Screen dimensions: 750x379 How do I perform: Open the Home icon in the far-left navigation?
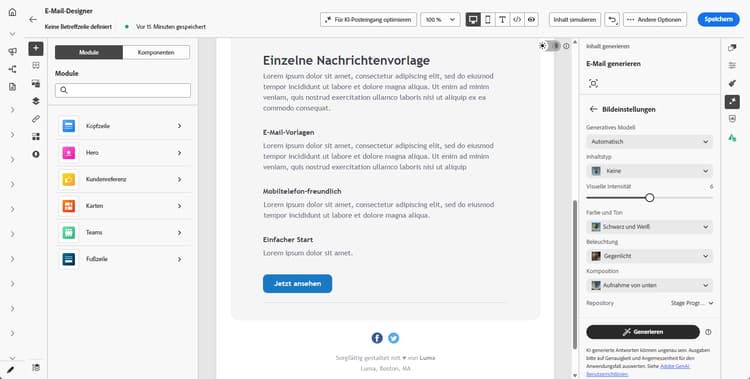point(12,12)
